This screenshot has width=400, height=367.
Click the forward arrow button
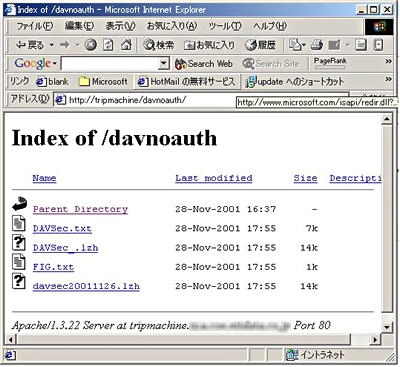(x=65, y=45)
